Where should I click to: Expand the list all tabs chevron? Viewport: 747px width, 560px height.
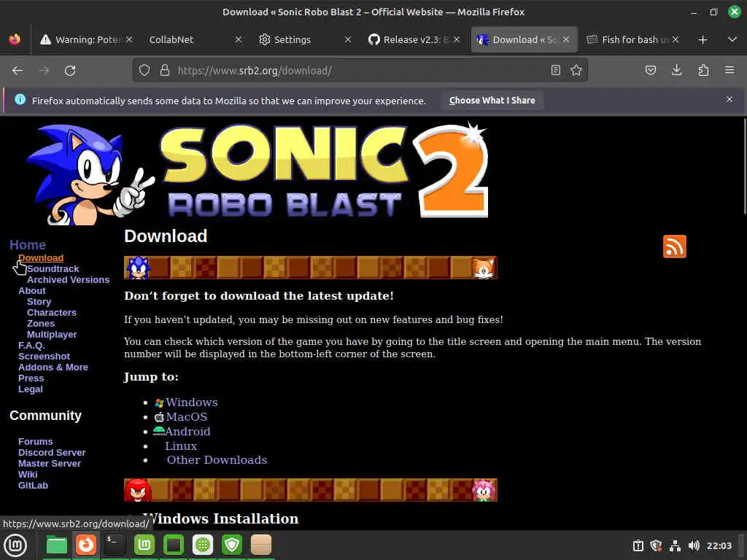[732, 39]
